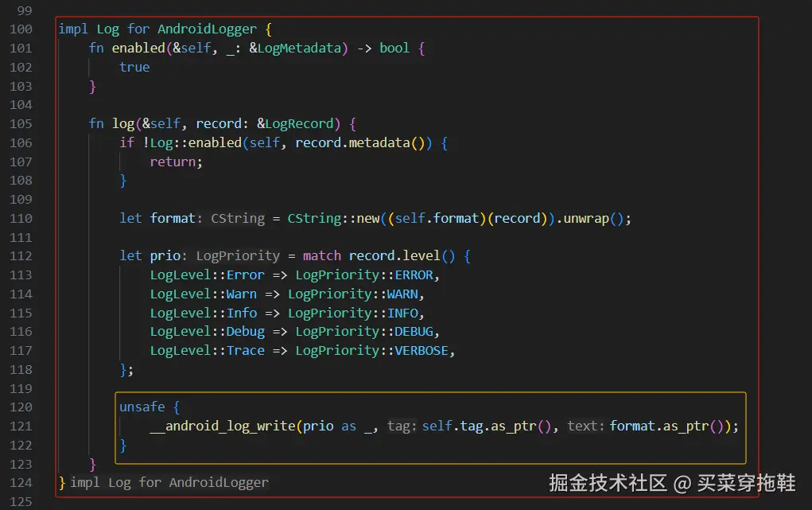Click LogLevel::Trace on line 117

207,351
